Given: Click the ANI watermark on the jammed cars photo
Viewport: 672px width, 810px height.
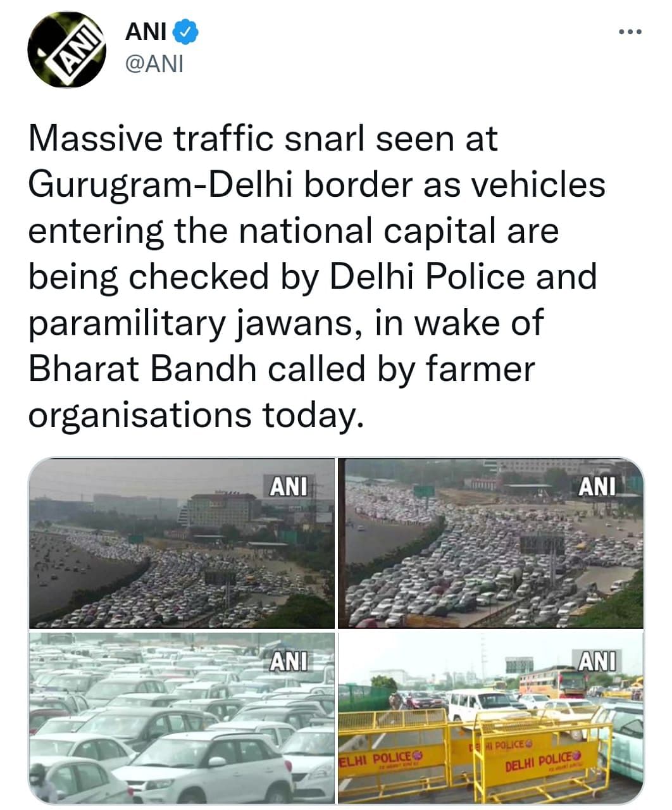Looking at the screenshot, I should click(289, 662).
